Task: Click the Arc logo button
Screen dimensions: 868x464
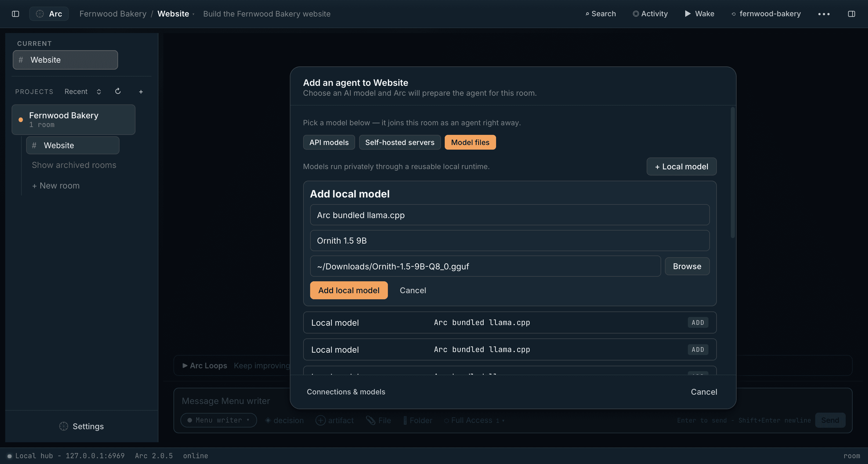Action: [x=49, y=14]
